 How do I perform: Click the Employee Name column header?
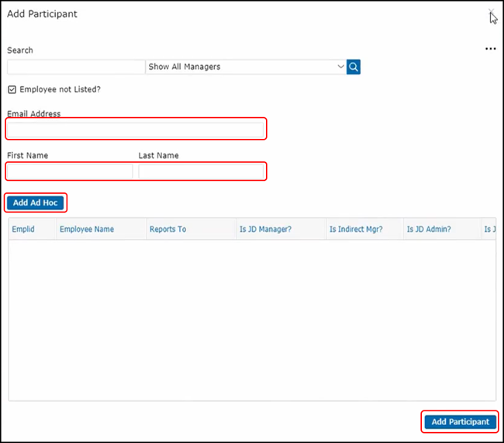87,230
